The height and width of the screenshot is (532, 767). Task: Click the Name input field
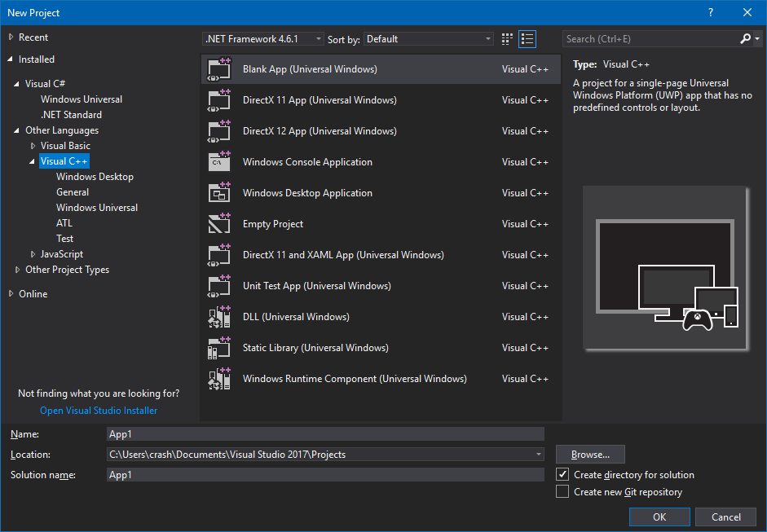(x=325, y=433)
